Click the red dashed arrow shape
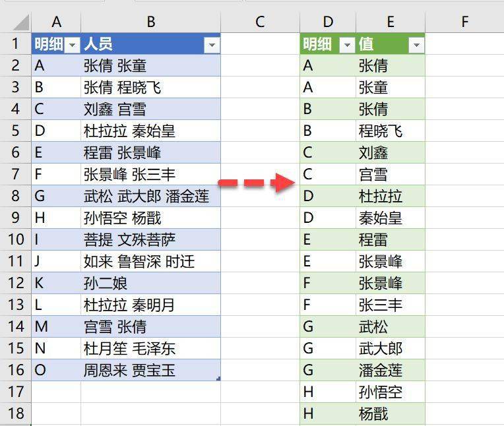Image resolution: width=504 pixels, height=426 pixels. coord(256,183)
